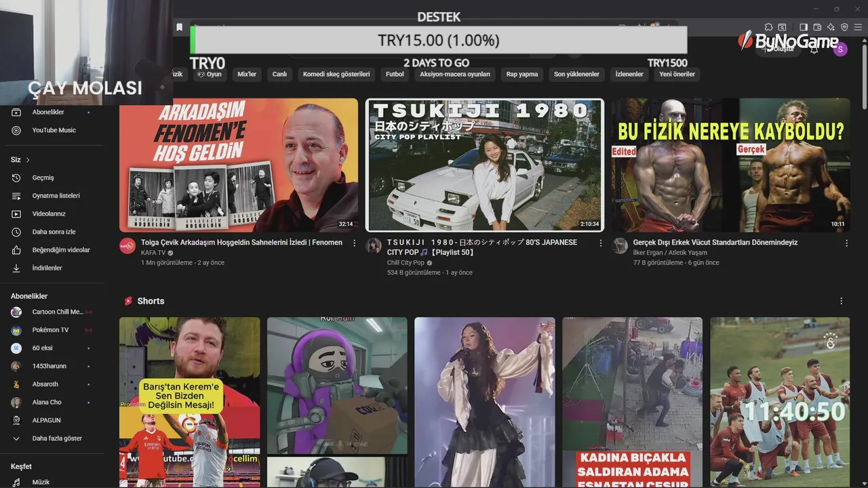Click the KAFA TV channel avatar
Viewport: 868px width, 488px height.
[127, 245]
